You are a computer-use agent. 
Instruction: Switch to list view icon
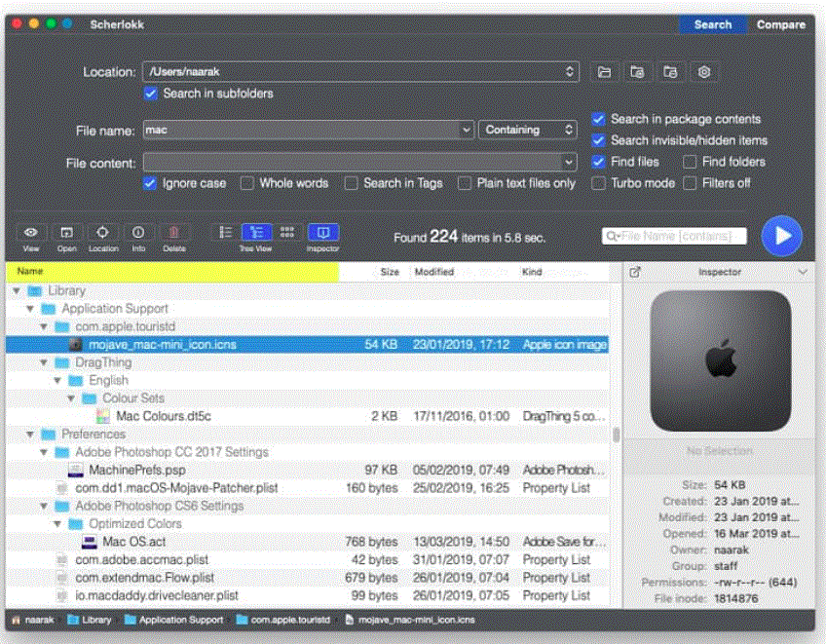click(x=225, y=233)
